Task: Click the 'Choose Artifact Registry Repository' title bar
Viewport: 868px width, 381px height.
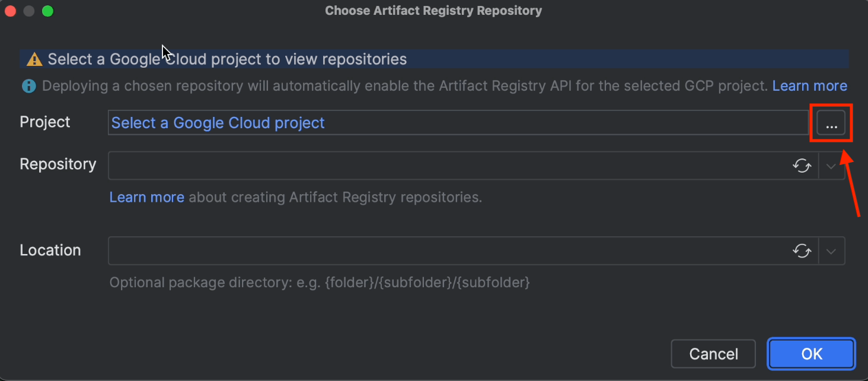Action: 433,11
